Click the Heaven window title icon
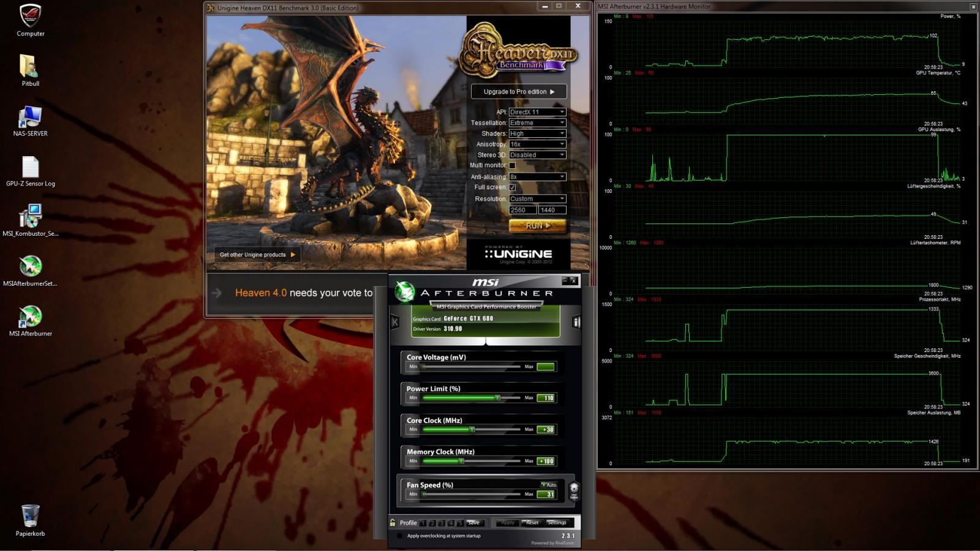This screenshot has height=551, width=980. pyautogui.click(x=211, y=7)
